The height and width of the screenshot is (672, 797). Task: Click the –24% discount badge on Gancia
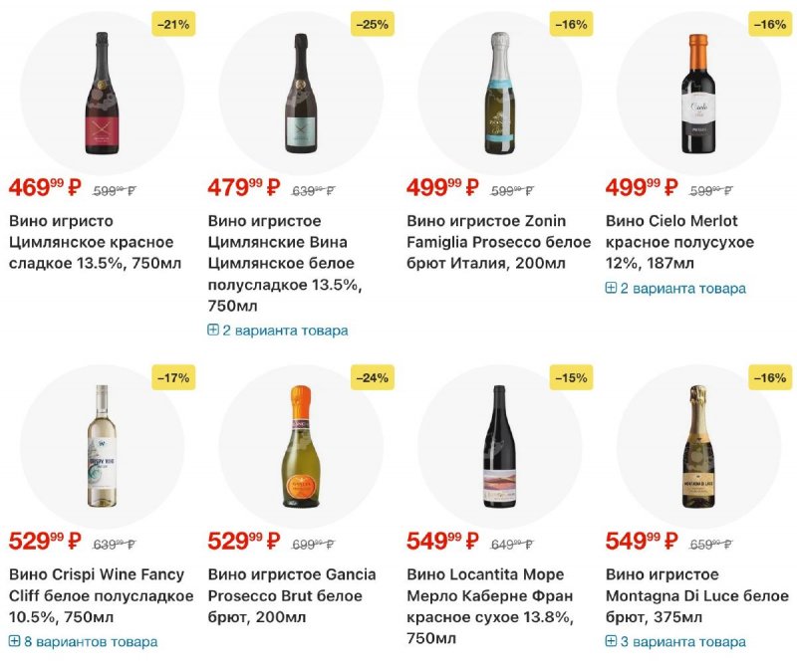click(372, 377)
